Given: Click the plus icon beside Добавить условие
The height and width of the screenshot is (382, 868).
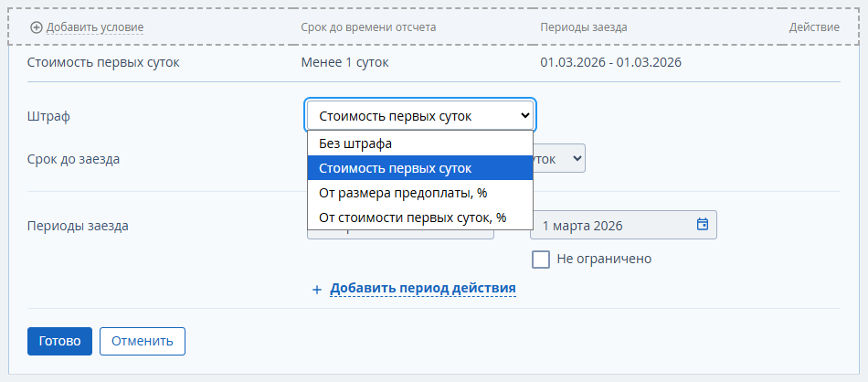Looking at the screenshot, I should pos(37,27).
